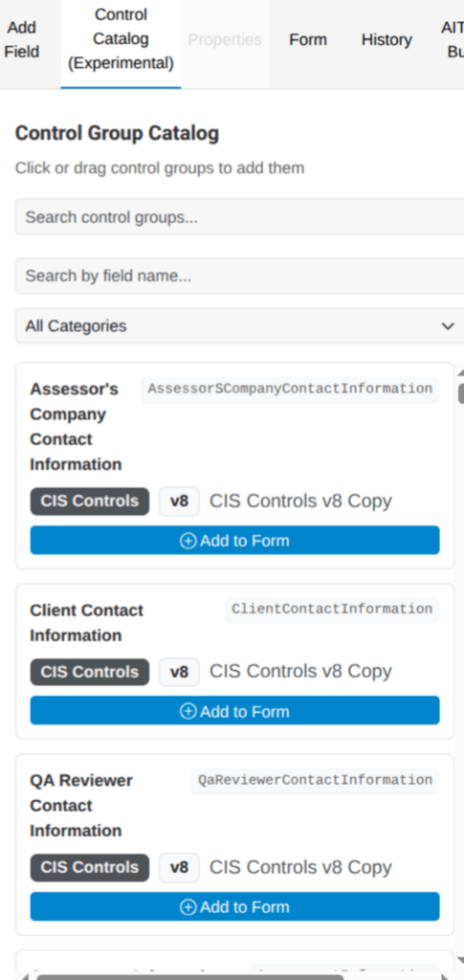Select Control Catalog (Experimental) tab
Screen dimensions: 464x980
121,39
